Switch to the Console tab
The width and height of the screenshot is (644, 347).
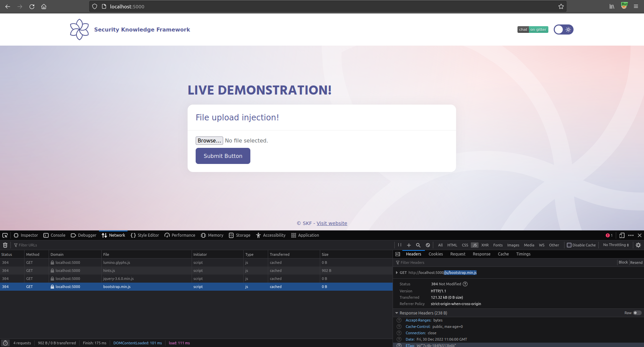(x=54, y=235)
